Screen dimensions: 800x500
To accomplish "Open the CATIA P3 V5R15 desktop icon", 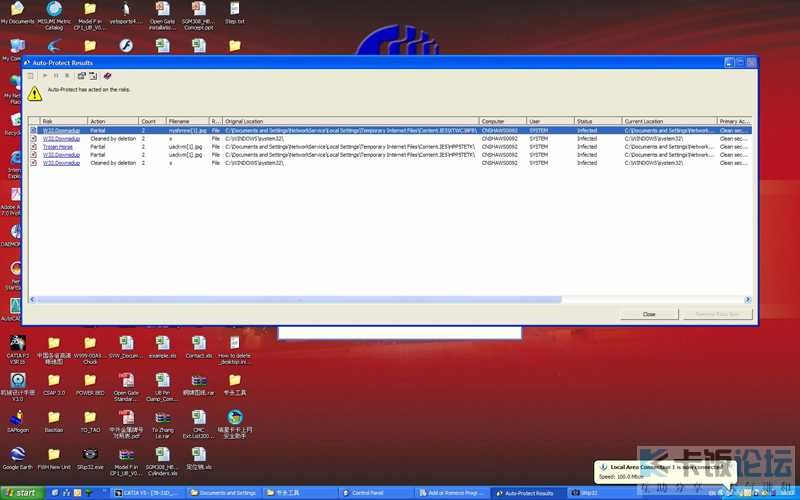I will (17, 345).
